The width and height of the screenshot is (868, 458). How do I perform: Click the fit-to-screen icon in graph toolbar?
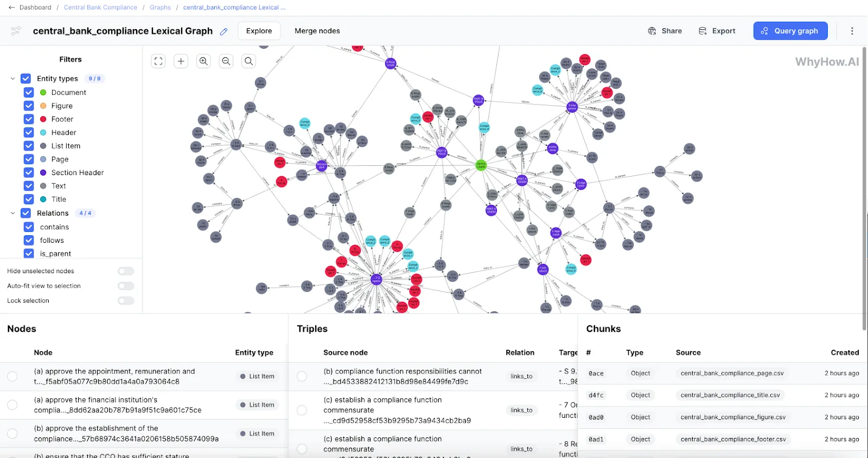(x=158, y=61)
